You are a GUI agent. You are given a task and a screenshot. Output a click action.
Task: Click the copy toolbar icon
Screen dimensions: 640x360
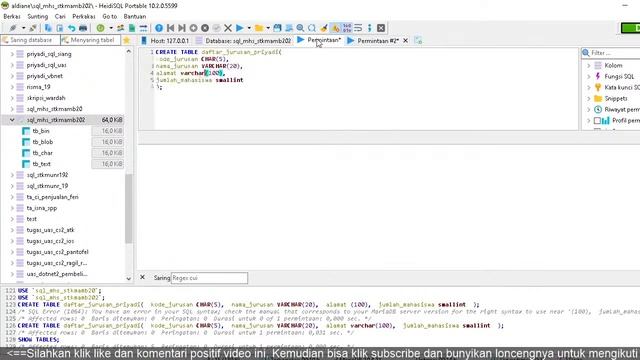click(48, 28)
